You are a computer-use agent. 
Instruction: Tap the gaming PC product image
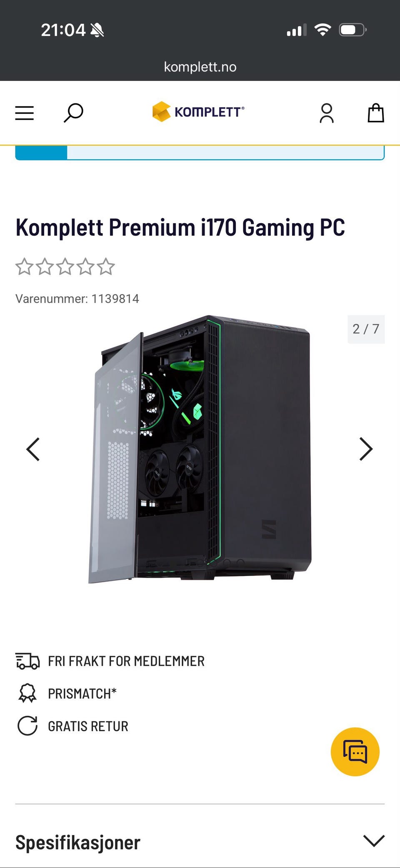[200, 449]
